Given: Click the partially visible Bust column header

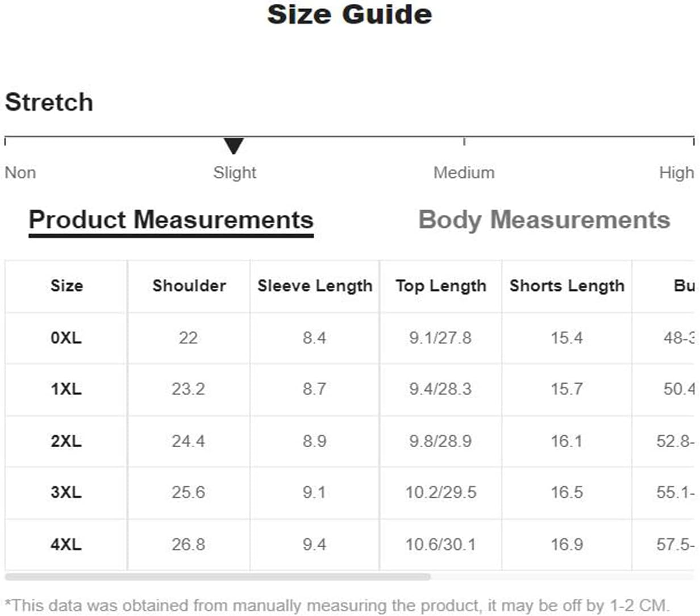Looking at the screenshot, I should 684,286.
